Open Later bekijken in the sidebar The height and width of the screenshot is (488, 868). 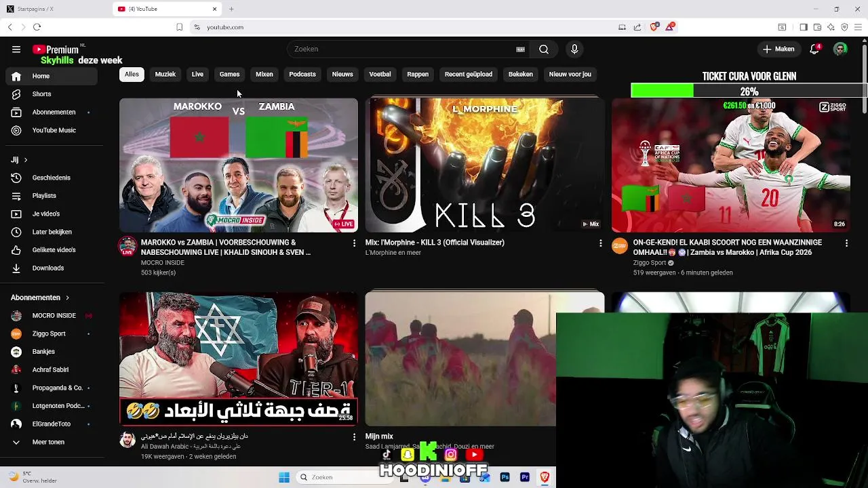[53, 232]
